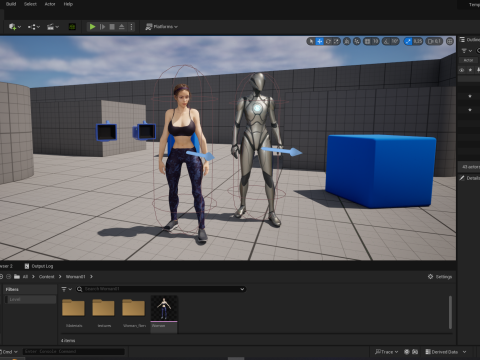Viewport: 480px width, 360px height.
Task: Choose the Select mode cursor tool in viewport
Action: coord(311,41)
